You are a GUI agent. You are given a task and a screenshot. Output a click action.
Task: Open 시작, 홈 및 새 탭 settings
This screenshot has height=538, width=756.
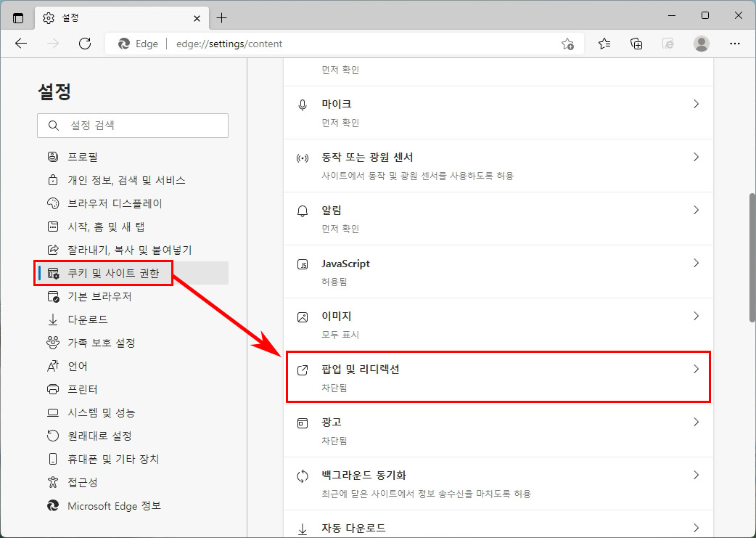click(x=132, y=227)
